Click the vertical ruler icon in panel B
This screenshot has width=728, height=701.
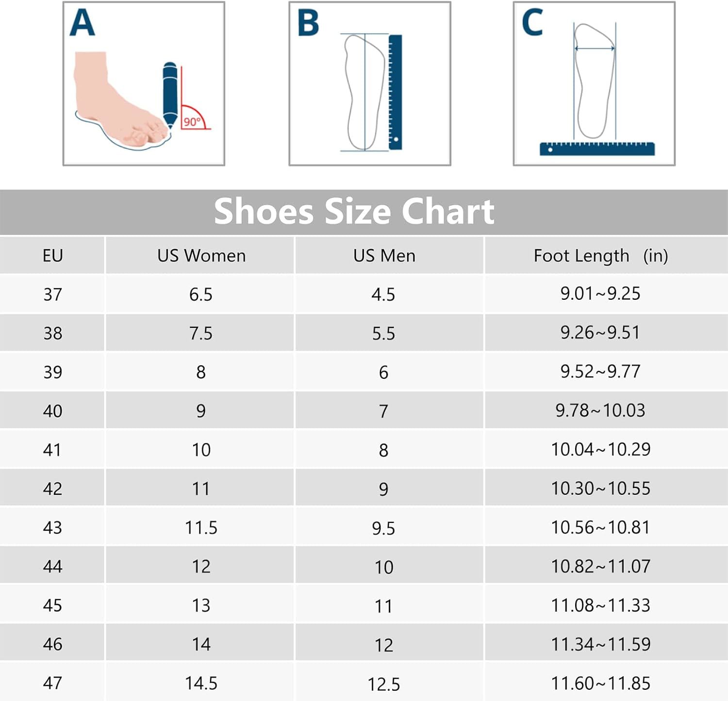pyautogui.click(x=396, y=92)
